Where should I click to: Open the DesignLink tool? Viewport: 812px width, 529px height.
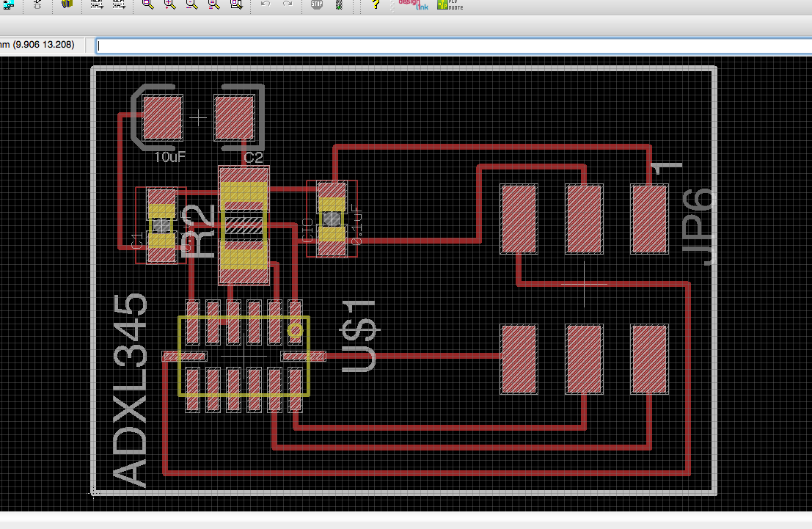point(413,4)
